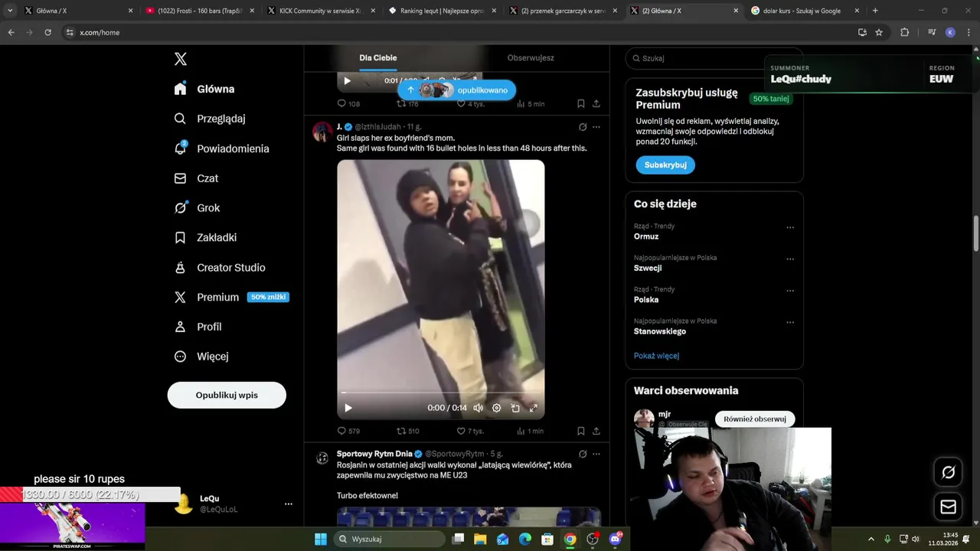
Task: Go to Główna in sidebar
Action: (204, 89)
